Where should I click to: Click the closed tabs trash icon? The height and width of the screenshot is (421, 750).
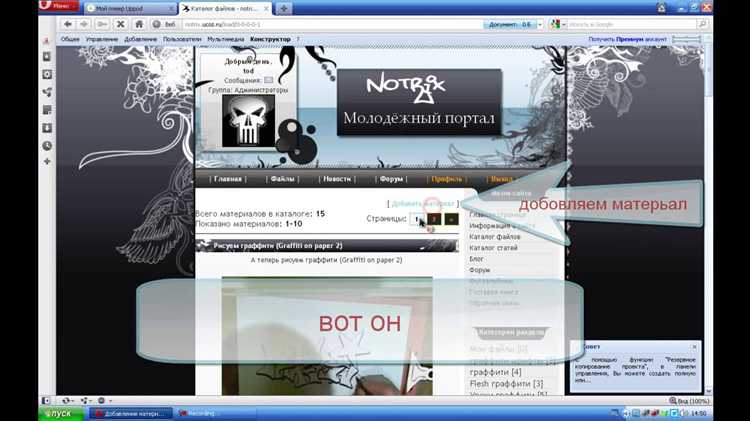coord(661,7)
